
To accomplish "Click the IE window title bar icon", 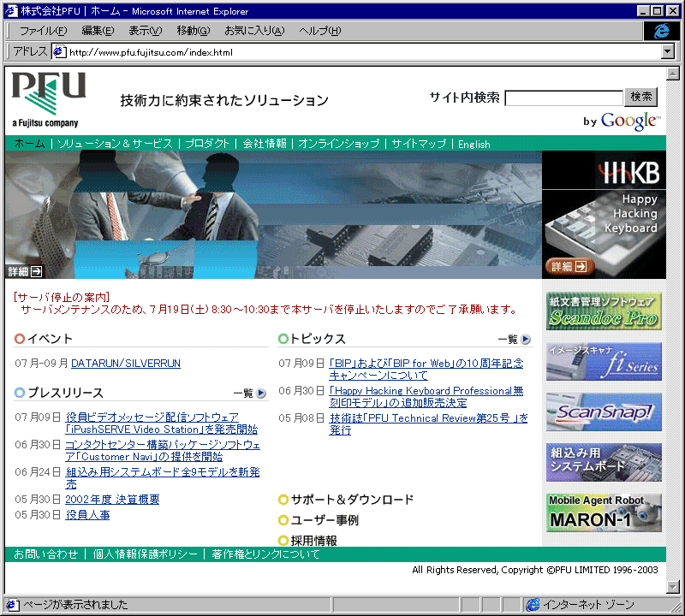I will click(x=11, y=11).
